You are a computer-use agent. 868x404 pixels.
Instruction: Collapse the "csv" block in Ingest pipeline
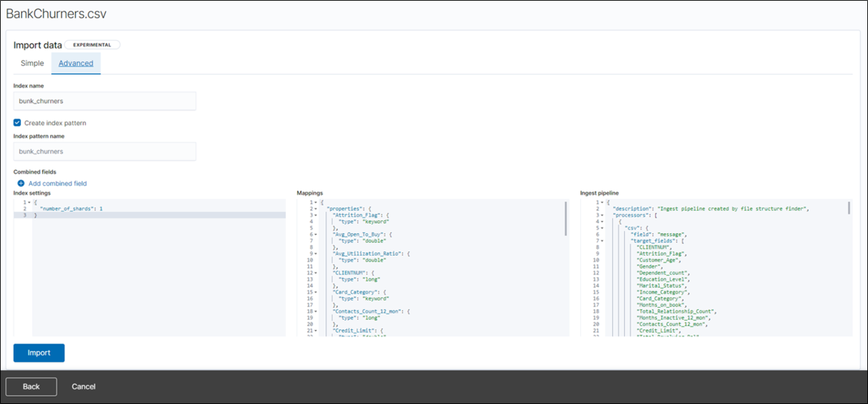click(600, 228)
